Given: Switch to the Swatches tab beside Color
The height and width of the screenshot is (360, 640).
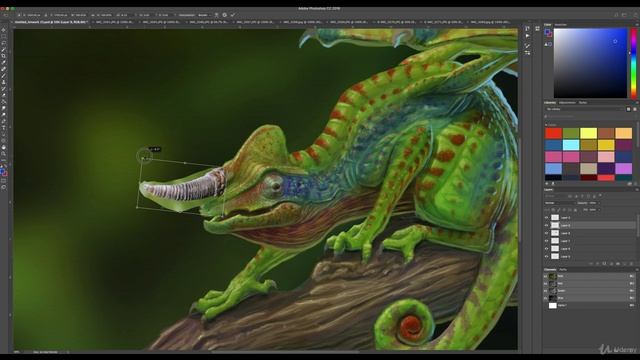Looking at the screenshot, I should click(x=561, y=25).
